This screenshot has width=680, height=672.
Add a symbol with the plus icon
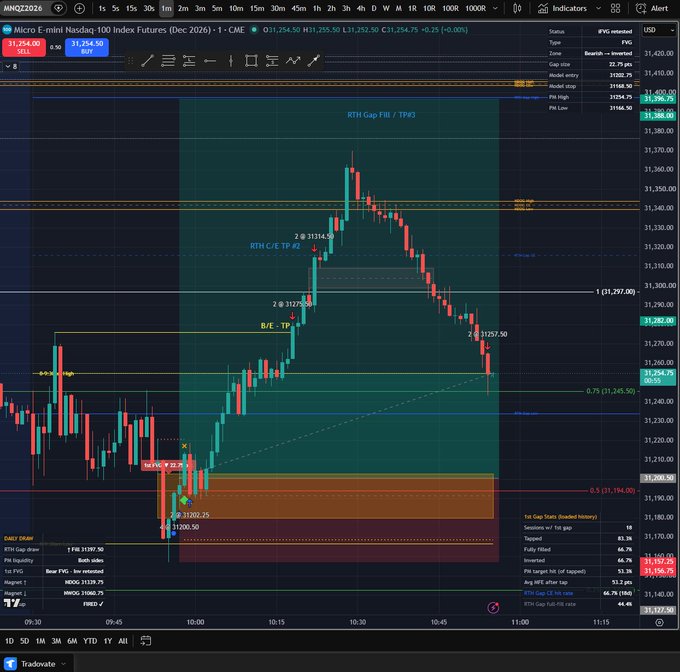pyautogui.click(x=79, y=8)
